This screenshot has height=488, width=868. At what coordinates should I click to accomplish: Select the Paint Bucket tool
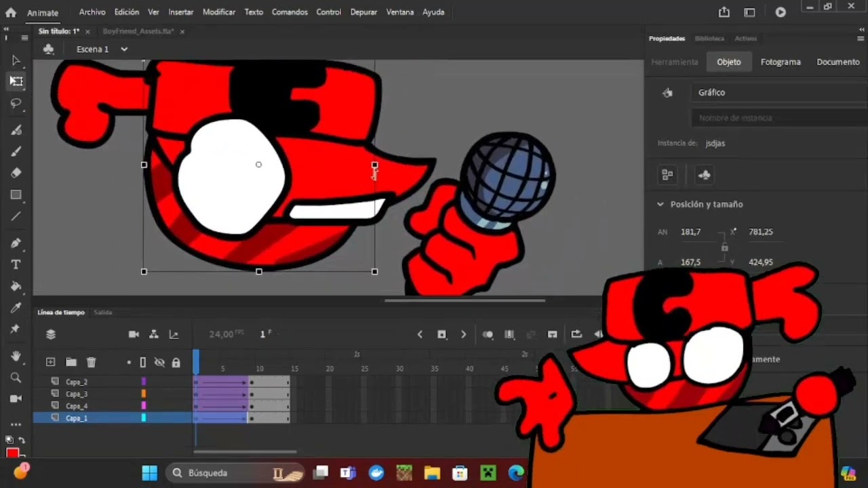click(x=16, y=286)
